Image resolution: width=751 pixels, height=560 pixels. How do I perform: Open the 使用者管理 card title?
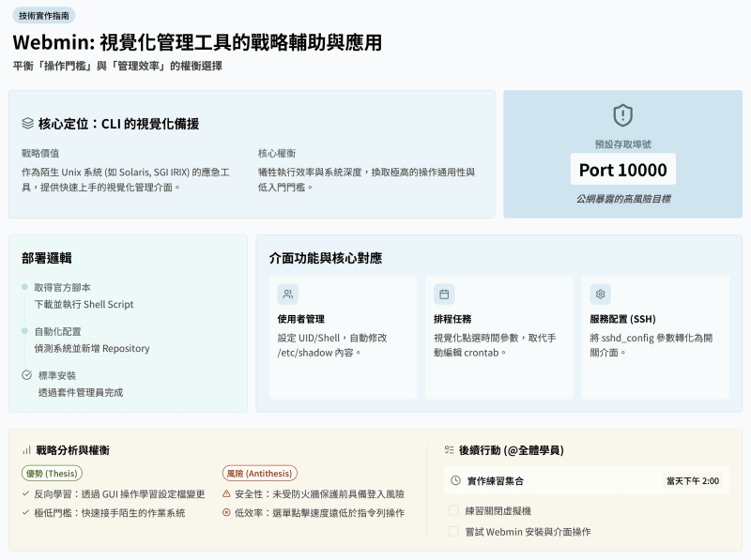point(300,319)
